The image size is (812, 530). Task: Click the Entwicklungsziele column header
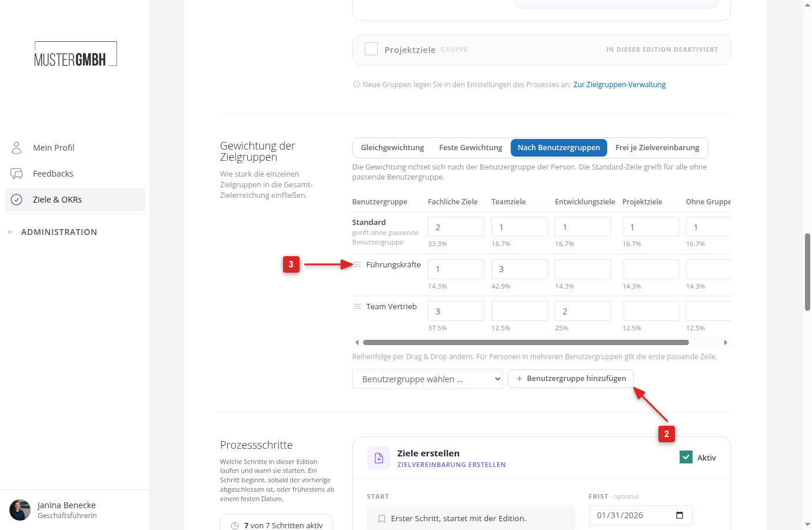[x=585, y=202]
